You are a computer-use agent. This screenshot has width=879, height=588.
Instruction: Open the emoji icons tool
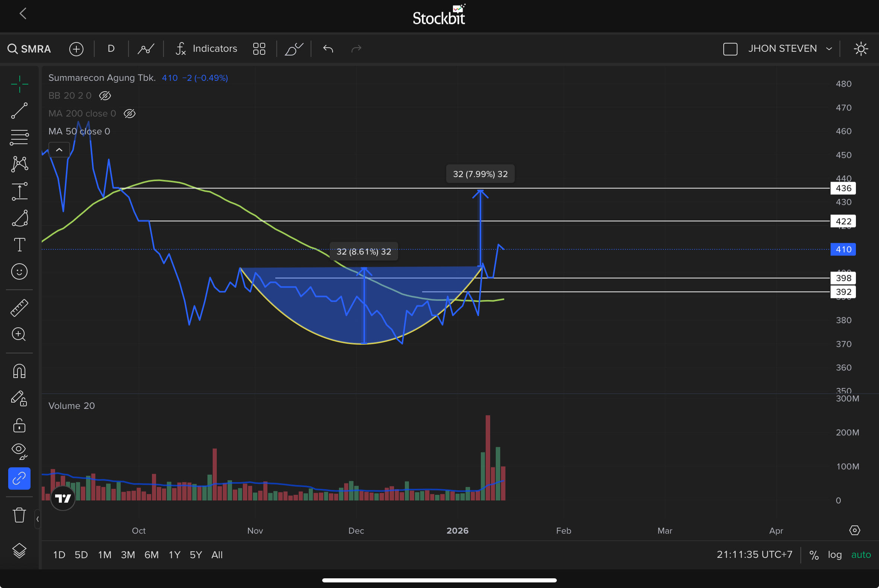pos(19,271)
